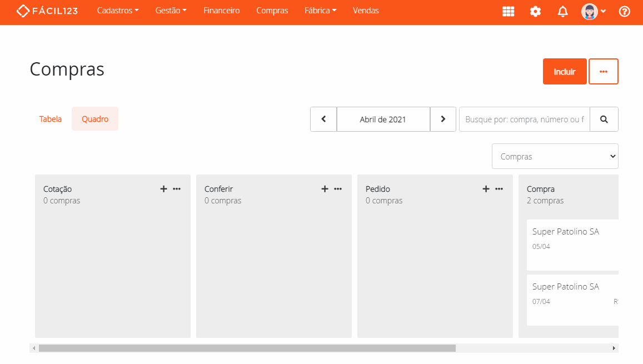The width and height of the screenshot is (643, 364).
Task: Activate the Quadro view toggle
Action: [94, 119]
